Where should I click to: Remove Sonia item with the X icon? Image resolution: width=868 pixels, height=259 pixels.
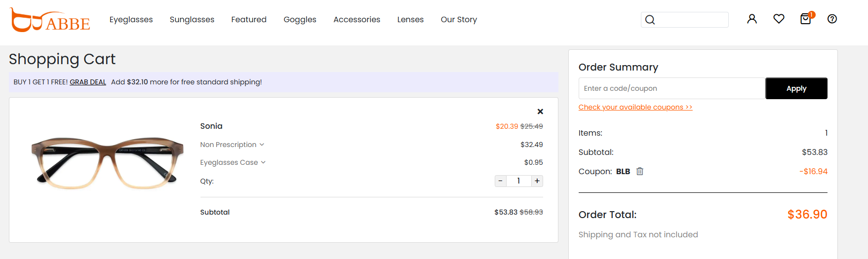pos(540,111)
